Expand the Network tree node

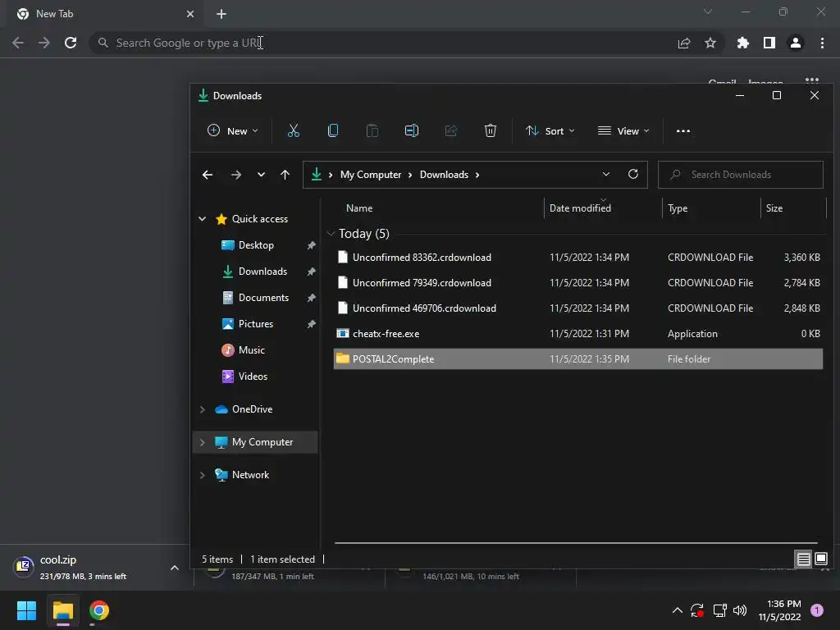tap(203, 475)
